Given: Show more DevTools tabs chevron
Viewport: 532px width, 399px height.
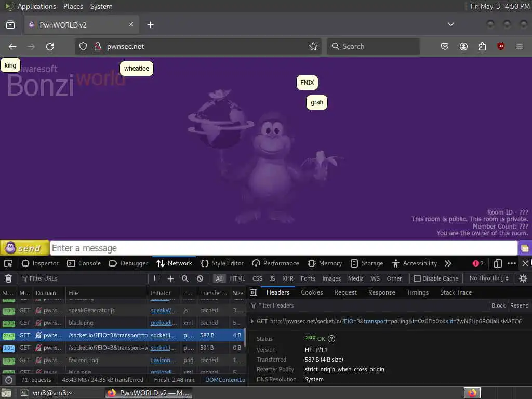Looking at the screenshot, I should pos(448,263).
